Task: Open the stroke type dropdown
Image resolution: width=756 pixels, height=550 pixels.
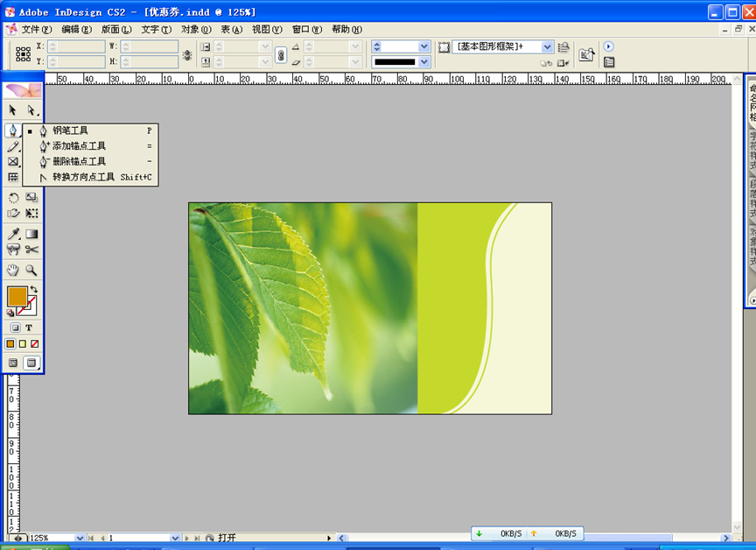Action: click(x=424, y=62)
